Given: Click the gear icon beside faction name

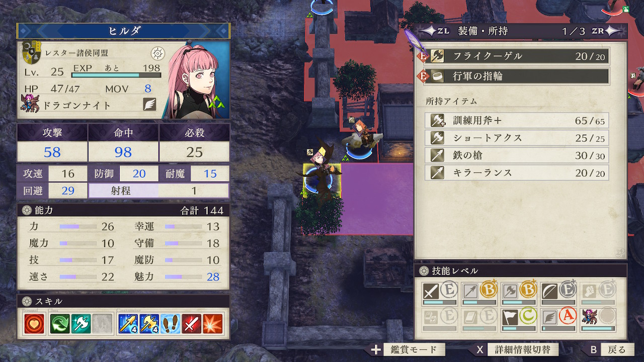Looking at the screenshot, I should [x=158, y=53].
